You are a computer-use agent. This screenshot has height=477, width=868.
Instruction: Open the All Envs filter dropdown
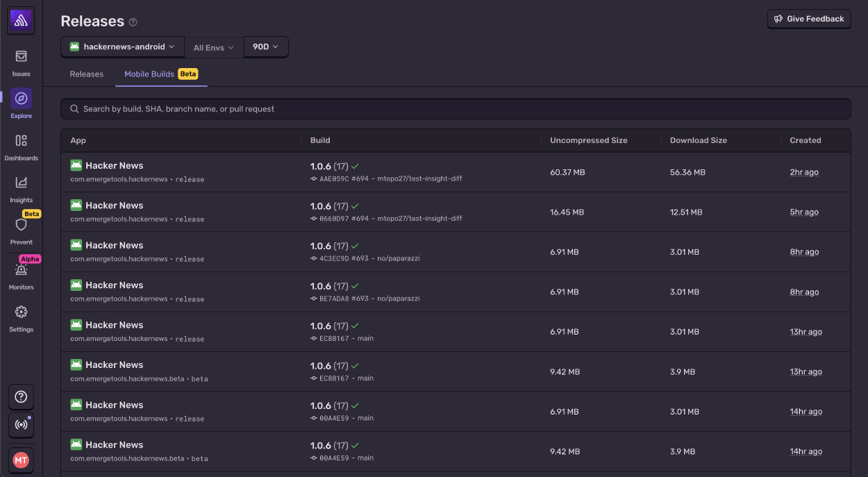click(213, 47)
